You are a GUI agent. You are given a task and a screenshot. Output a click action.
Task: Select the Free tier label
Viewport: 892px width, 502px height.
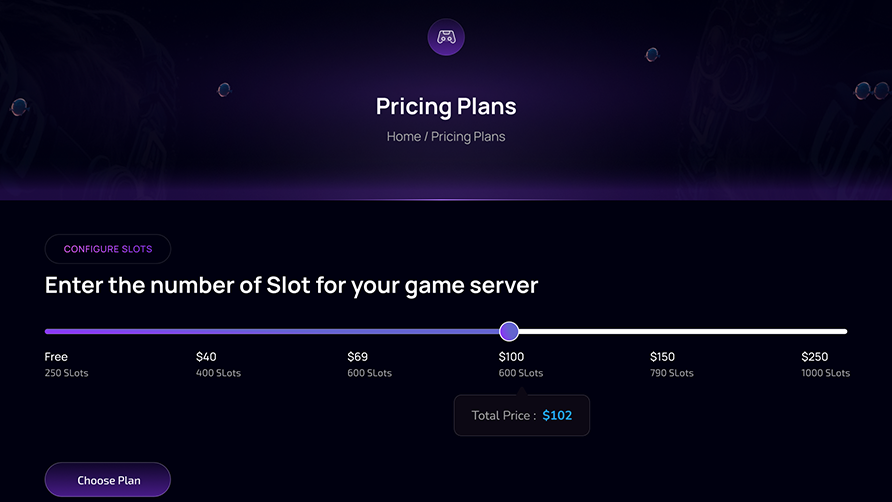[x=56, y=357]
